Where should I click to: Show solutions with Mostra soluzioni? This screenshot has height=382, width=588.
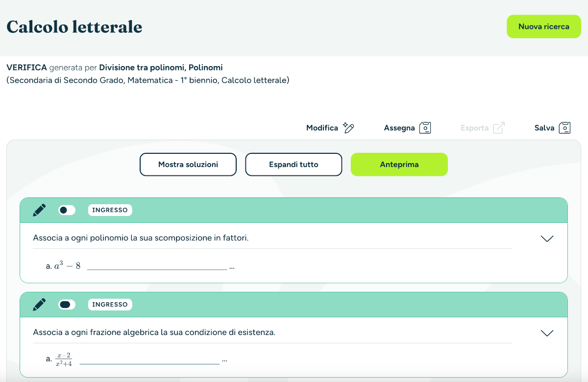188,165
